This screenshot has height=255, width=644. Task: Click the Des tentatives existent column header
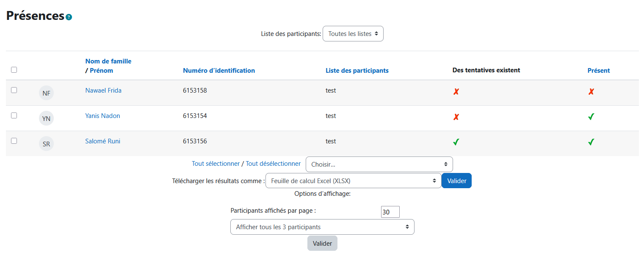[486, 70]
